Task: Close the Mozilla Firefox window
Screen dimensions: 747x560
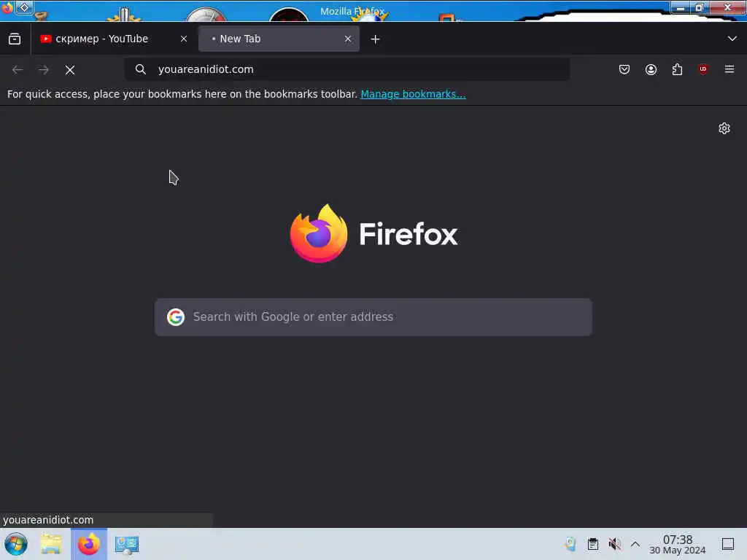Action: click(x=727, y=7)
